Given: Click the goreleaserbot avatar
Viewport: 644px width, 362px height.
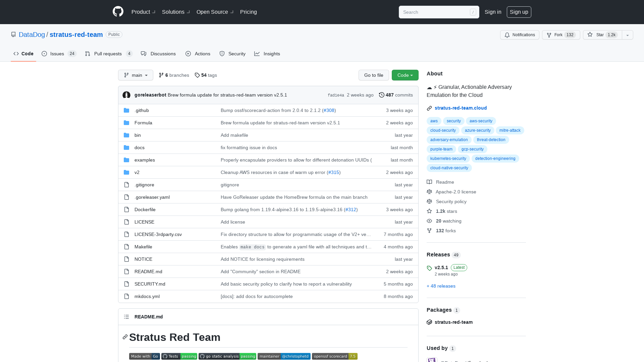Looking at the screenshot, I should click(x=126, y=95).
